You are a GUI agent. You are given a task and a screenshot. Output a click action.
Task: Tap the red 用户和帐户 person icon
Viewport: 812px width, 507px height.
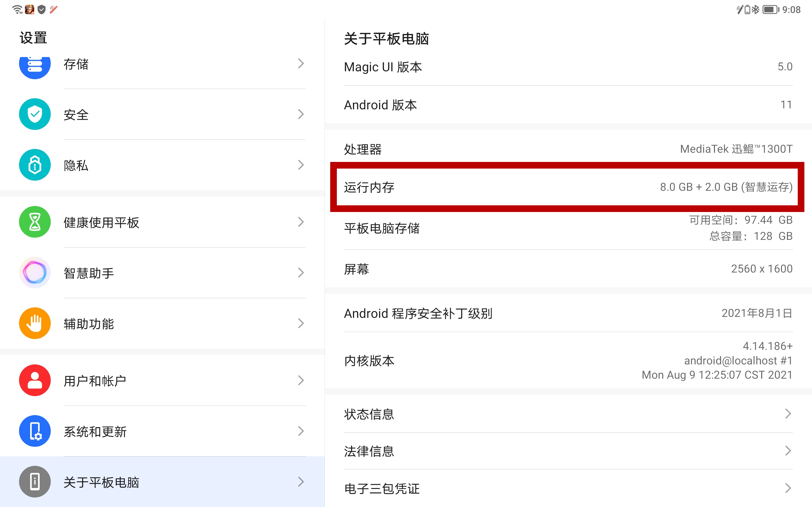click(35, 380)
